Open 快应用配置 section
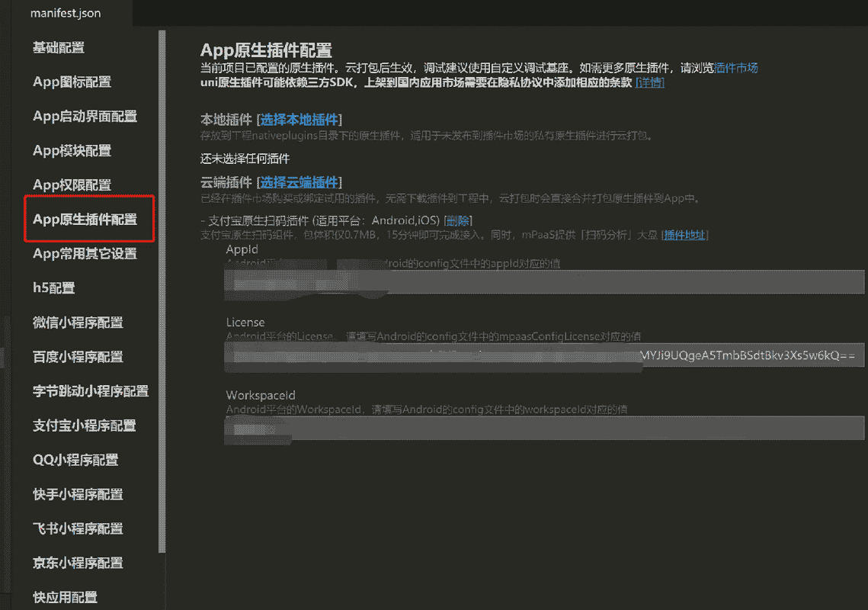Image resolution: width=868 pixels, height=610 pixels. tap(65, 597)
